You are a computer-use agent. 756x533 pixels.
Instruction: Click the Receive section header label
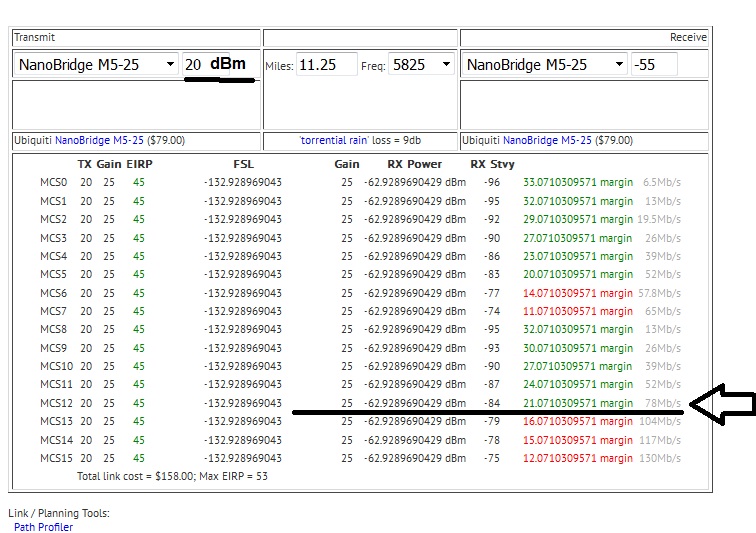[688, 37]
